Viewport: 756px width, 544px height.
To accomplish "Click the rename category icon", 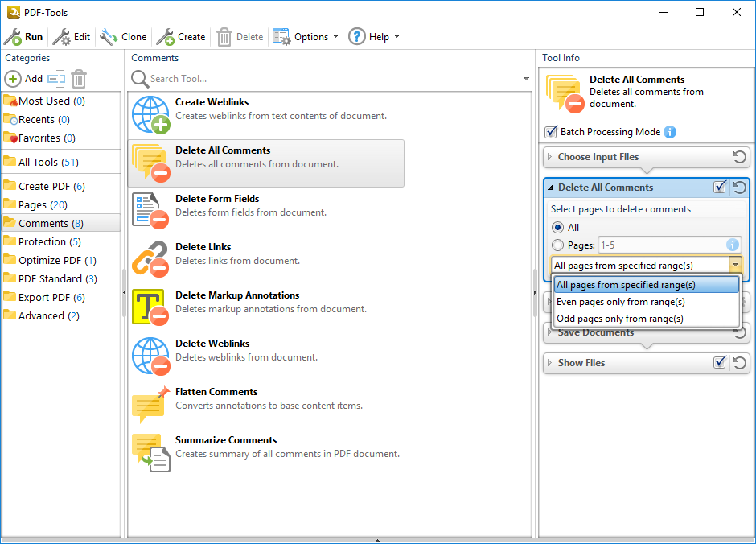I will click(55, 79).
